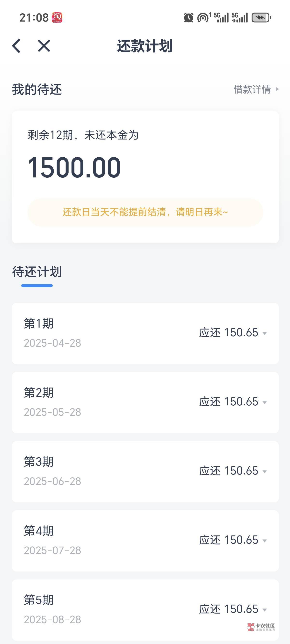Expand 第3期 repayment details arrow
Screen dimensions: 290x644
[x=264, y=472]
